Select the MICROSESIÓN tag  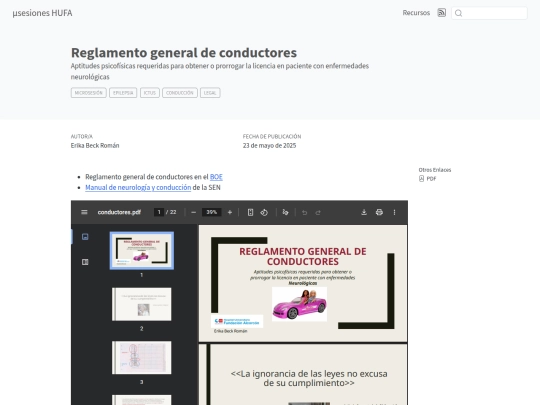pyautogui.click(x=89, y=93)
